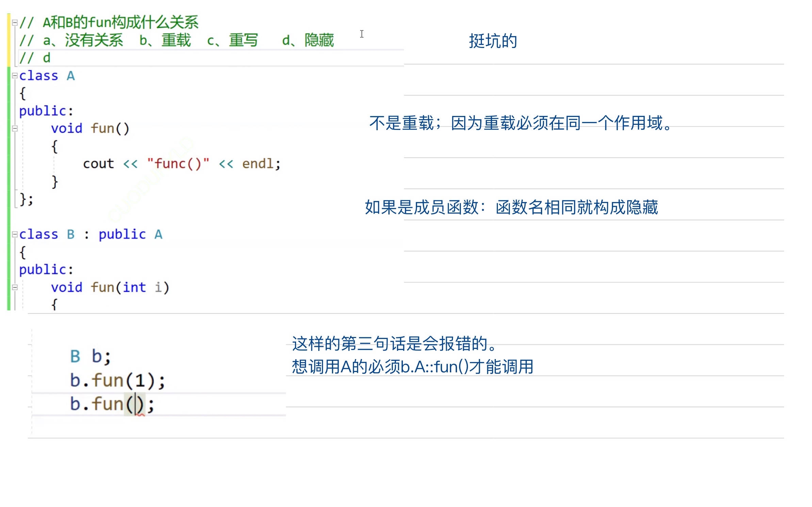Place cursor in the "// d" answer line
The width and height of the screenshot is (812, 507).
coord(47,58)
